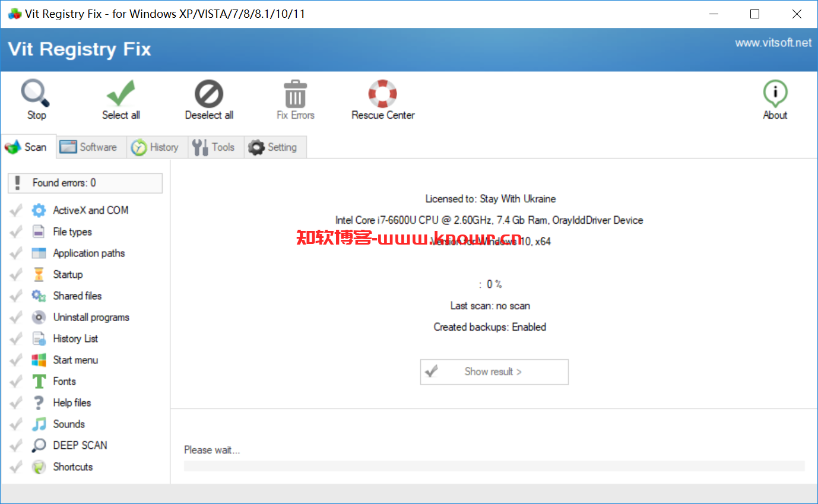Viewport: 818px width, 504px height.
Task: Click the Intel Core i7-6600U system info line
Action: tap(489, 220)
